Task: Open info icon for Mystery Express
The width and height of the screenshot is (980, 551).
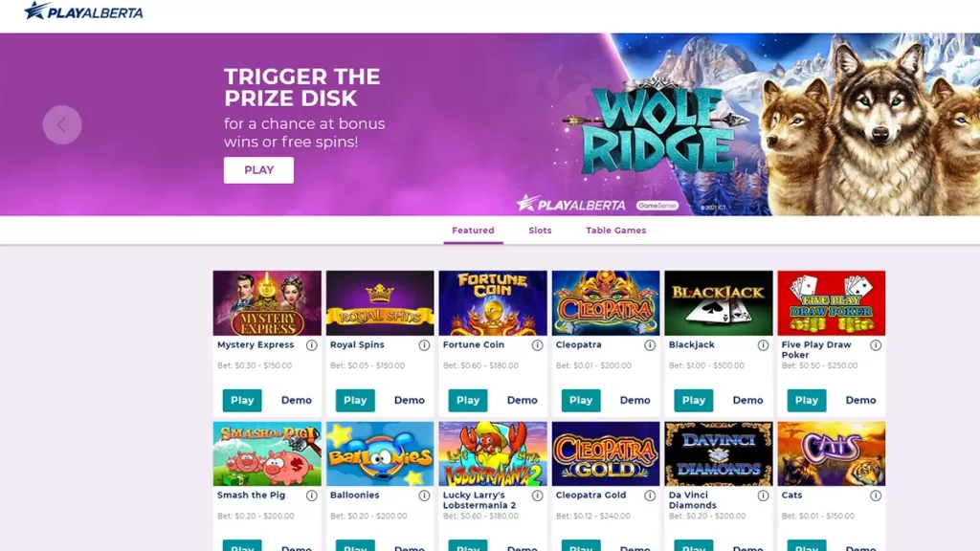Action: [311, 344]
